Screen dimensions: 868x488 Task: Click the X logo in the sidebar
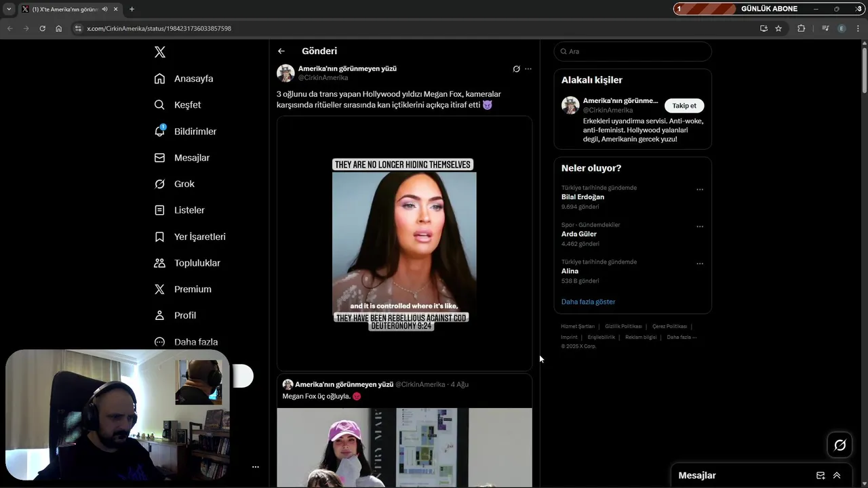(x=159, y=52)
